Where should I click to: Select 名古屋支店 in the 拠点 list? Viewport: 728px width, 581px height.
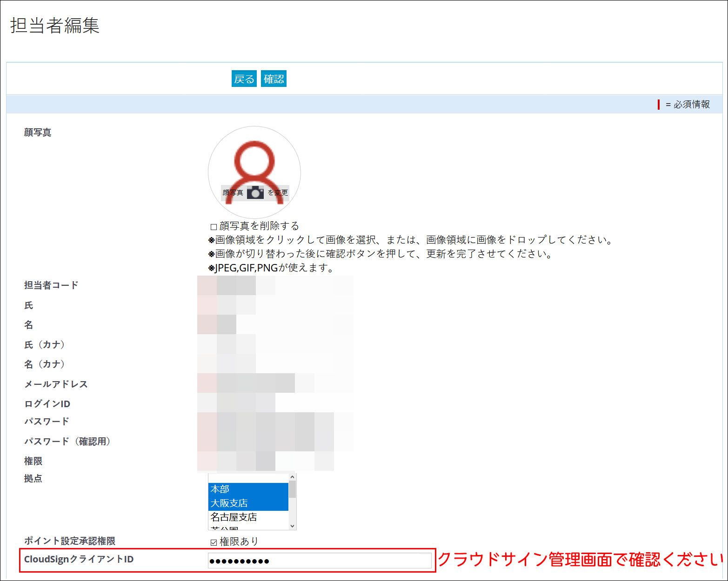coord(248,517)
